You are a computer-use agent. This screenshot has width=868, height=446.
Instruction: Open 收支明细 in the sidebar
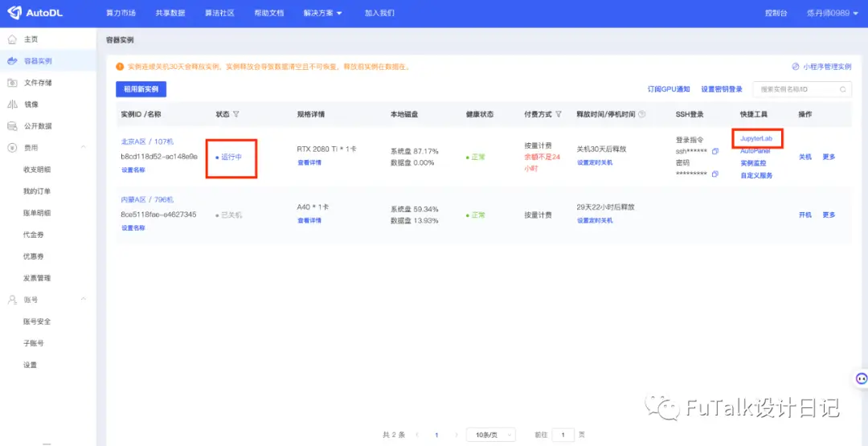click(x=37, y=170)
